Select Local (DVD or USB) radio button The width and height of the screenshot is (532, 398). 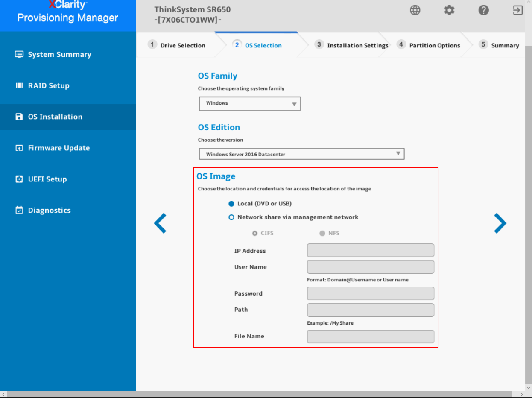point(231,204)
